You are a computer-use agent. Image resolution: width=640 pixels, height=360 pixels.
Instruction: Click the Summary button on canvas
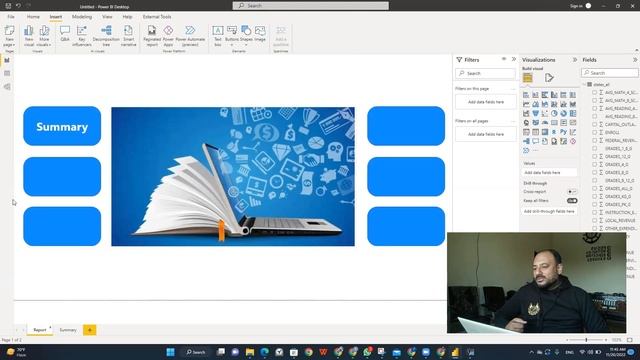(x=62, y=126)
